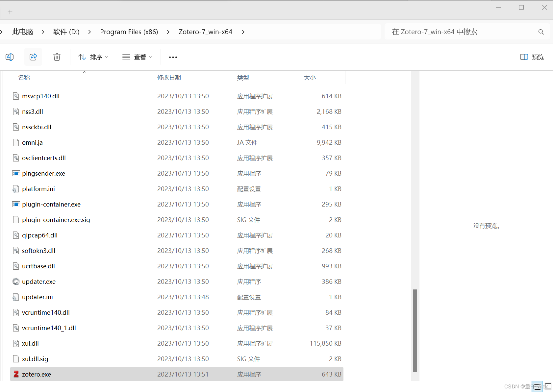The image size is (553, 392).
Task: Select the updater.exe file icon
Action: (16, 281)
